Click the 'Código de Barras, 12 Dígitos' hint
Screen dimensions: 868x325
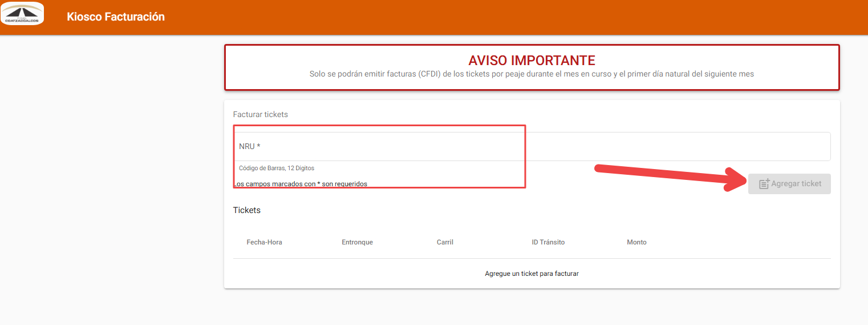click(277, 168)
